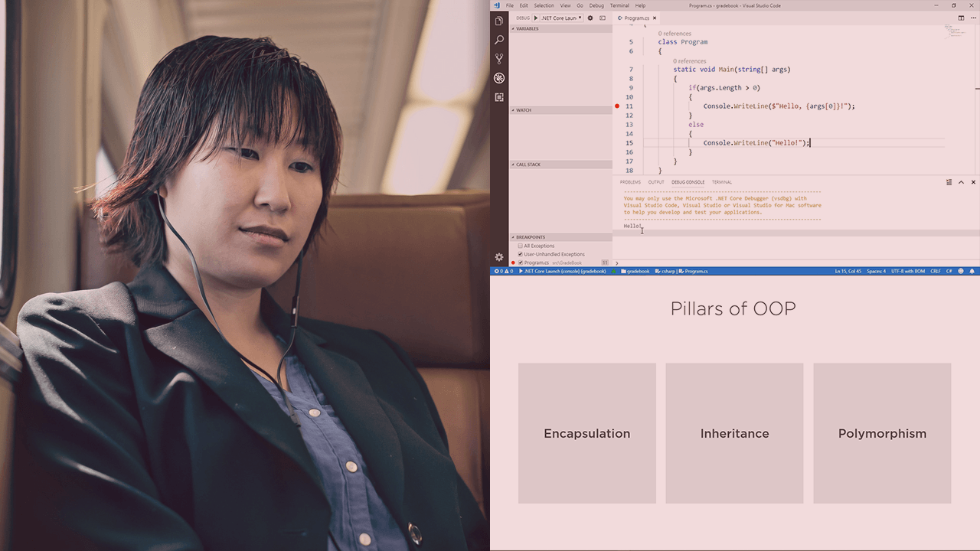The height and width of the screenshot is (551, 980).
Task: Change encoding via UTF-8 with BOM indicator
Action: click(x=908, y=270)
